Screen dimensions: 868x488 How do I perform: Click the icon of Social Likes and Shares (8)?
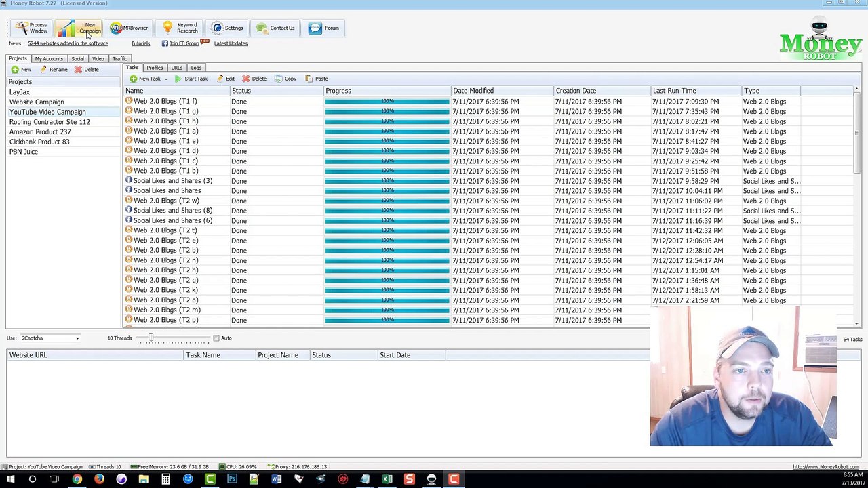click(129, 210)
